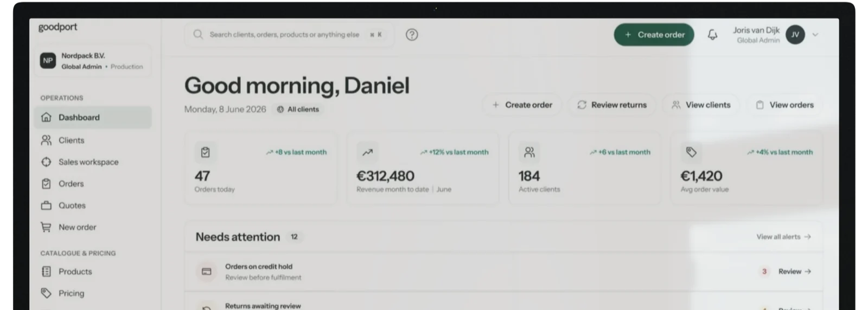This screenshot has width=868, height=310.
Task: Click the +8 vs last month label
Action: point(297,152)
